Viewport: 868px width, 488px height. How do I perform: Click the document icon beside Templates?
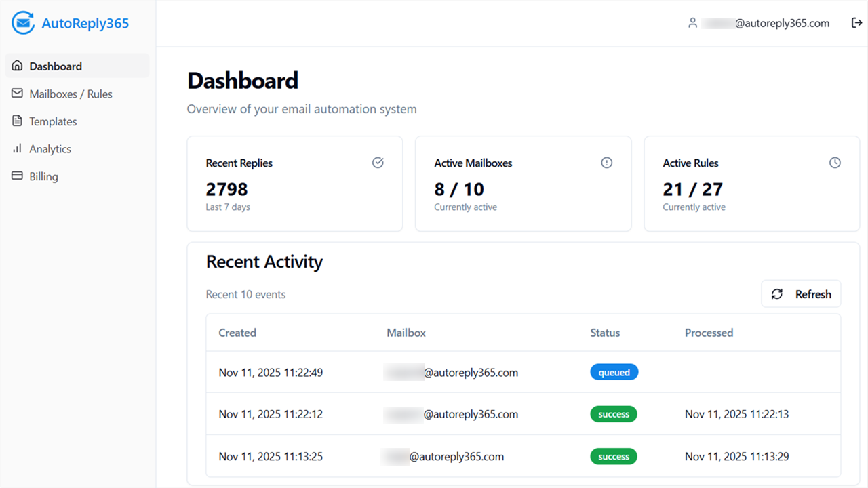pyautogui.click(x=17, y=121)
